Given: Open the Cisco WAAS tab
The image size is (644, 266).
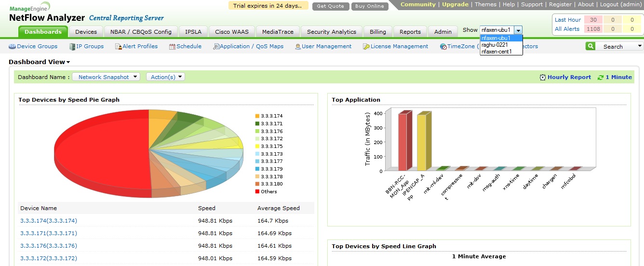Looking at the screenshot, I should (232, 32).
